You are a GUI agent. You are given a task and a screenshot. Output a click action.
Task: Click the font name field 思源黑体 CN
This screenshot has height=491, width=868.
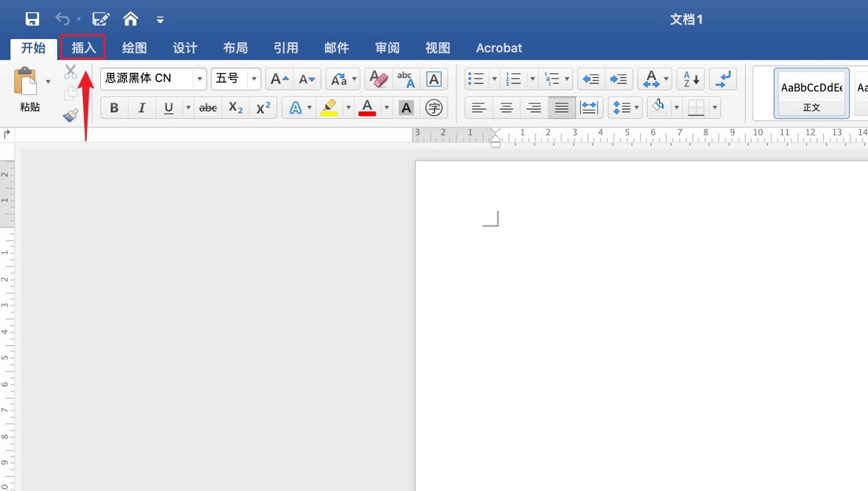tap(147, 79)
